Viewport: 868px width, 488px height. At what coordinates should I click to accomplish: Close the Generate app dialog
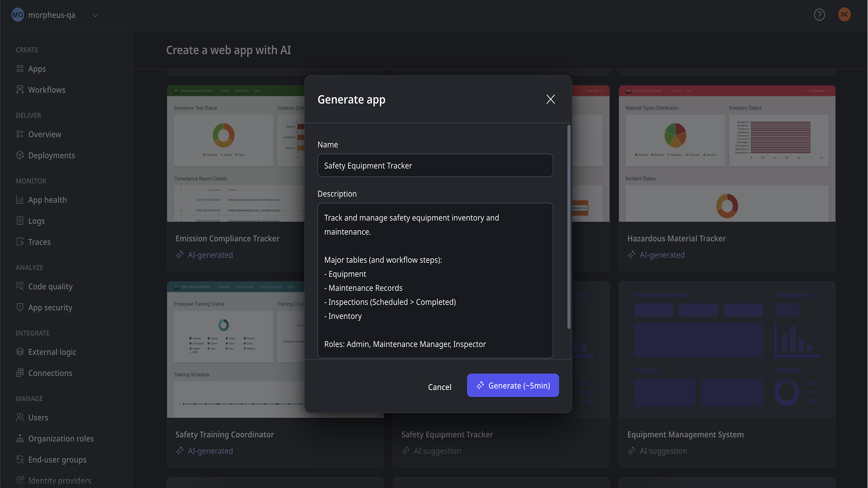click(x=550, y=99)
